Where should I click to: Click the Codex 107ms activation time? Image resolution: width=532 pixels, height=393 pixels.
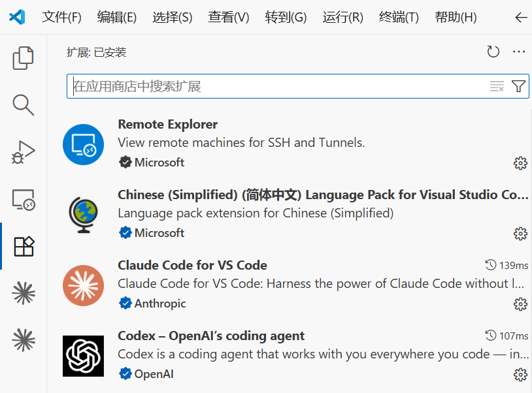coord(507,336)
